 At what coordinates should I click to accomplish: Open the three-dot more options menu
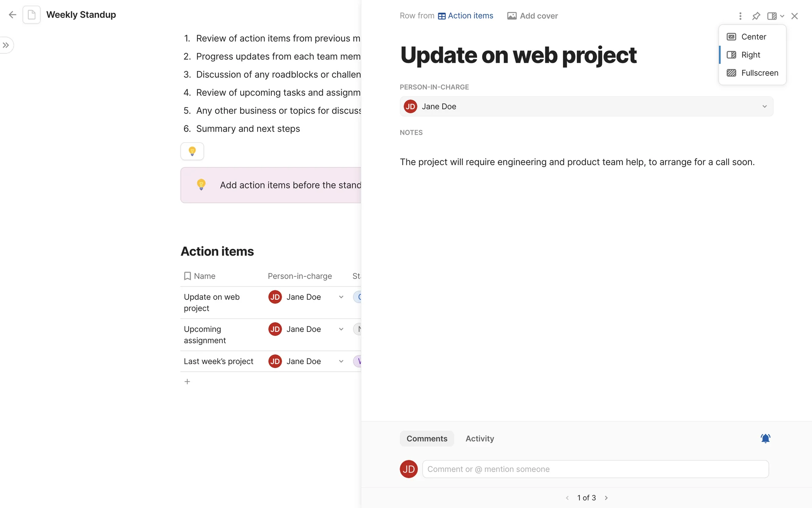(740, 16)
